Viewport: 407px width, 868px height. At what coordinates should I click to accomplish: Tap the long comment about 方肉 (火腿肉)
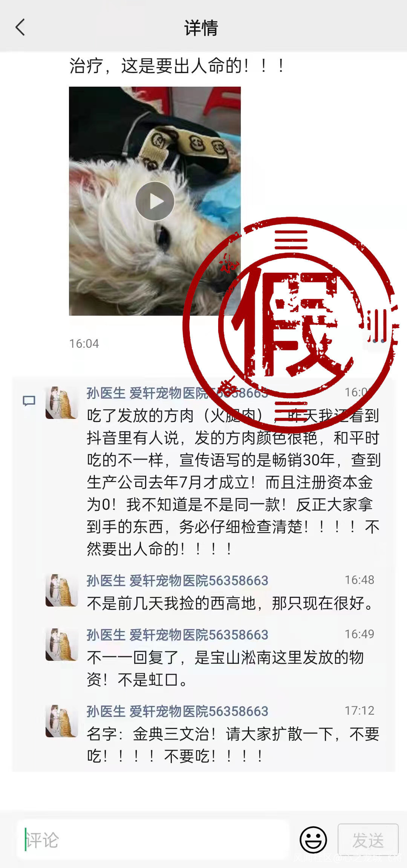pyautogui.click(x=234, y=482)
